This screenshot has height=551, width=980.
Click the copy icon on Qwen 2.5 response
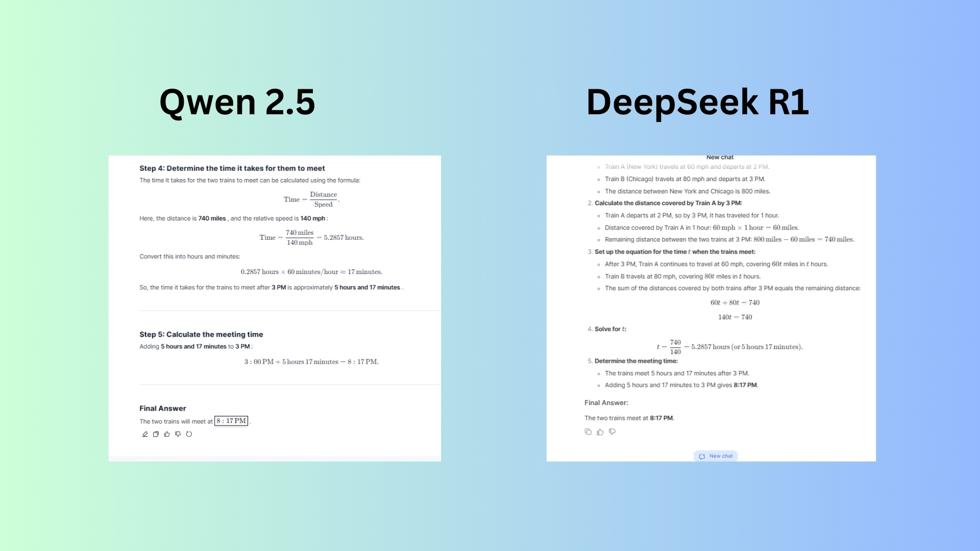[x=156, y=434]
